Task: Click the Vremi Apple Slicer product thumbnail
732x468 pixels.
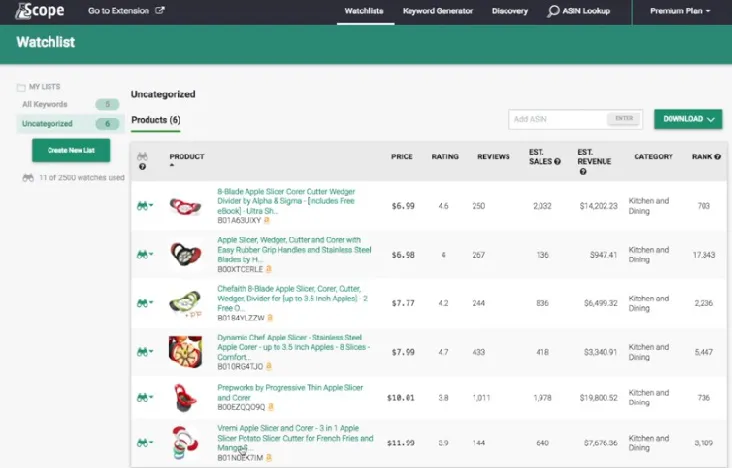Action: pyautogui.click(x=184, y=442)
